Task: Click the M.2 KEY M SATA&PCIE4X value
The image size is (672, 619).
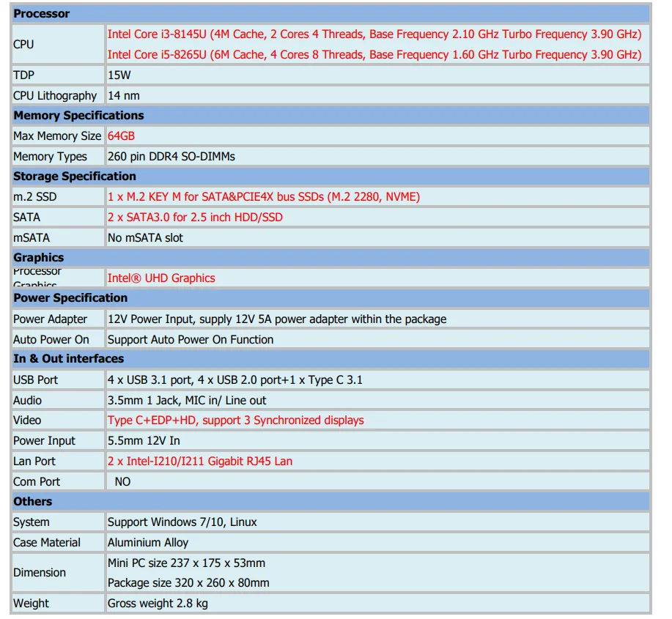Action: 264,197
